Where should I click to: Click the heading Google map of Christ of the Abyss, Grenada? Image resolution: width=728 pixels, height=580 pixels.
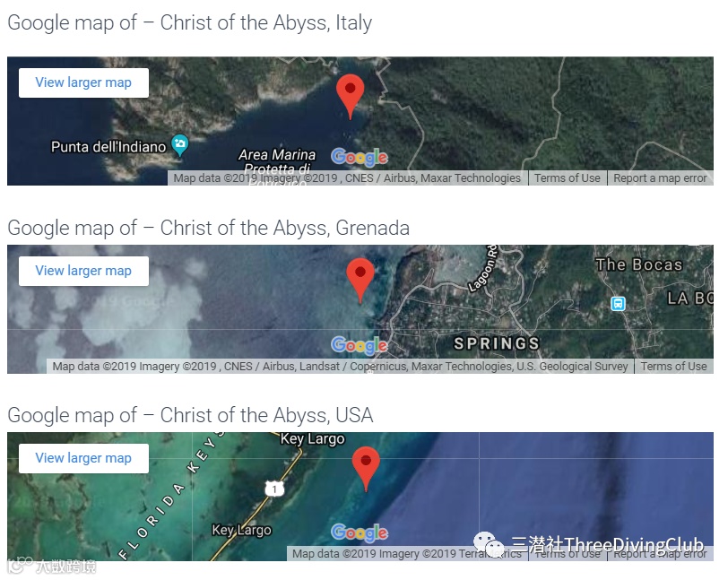[x=209, y=228]
